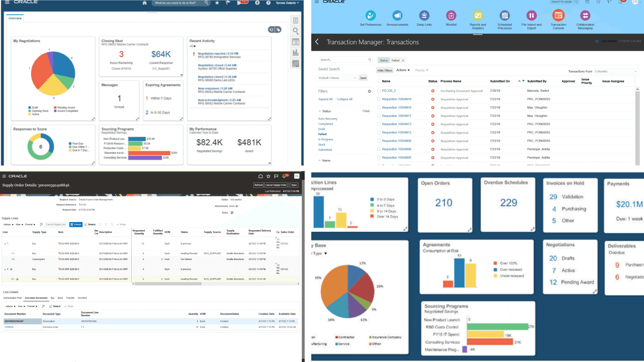Check the Requisition 10504919 row checkbox
This screenshot has height=362, width=644.
379,99
